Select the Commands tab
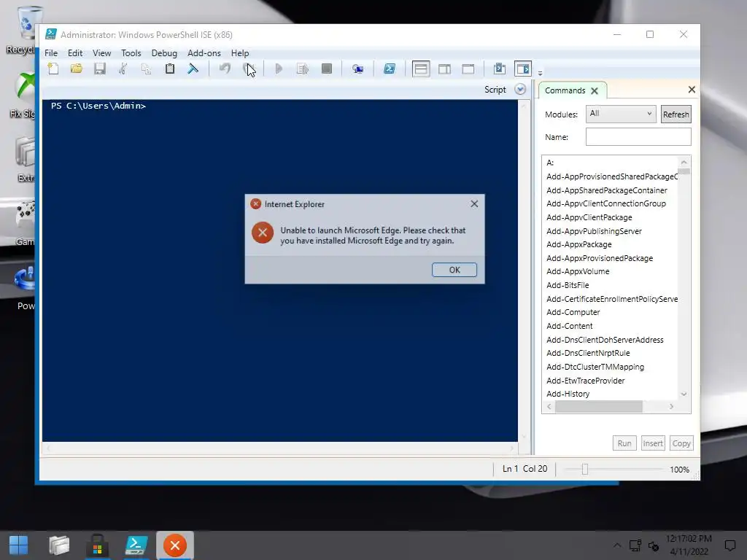Screen dimensions: 747x560 565,90
